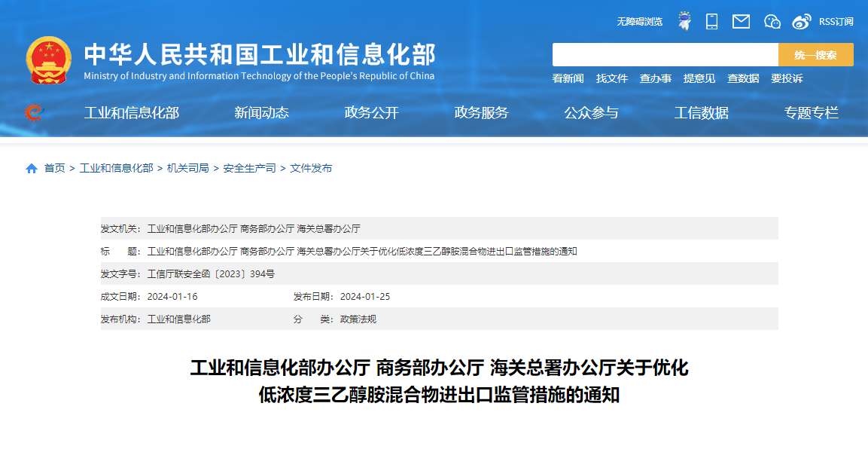Open 工信数据 nav menu
868x452 pixels.
tap(702, 113)
